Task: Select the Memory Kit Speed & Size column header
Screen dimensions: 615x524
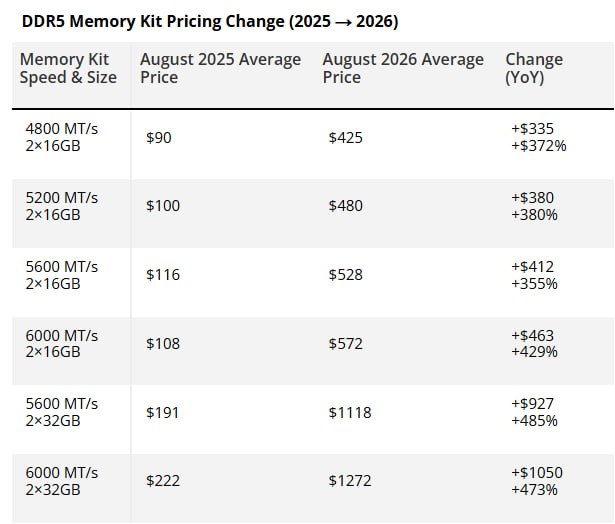Action: 68,68
